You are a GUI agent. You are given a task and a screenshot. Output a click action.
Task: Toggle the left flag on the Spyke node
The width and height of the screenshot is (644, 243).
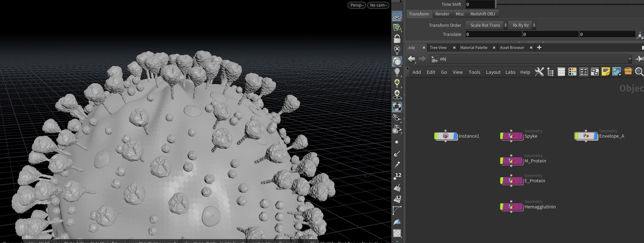(x=502, y=136)
